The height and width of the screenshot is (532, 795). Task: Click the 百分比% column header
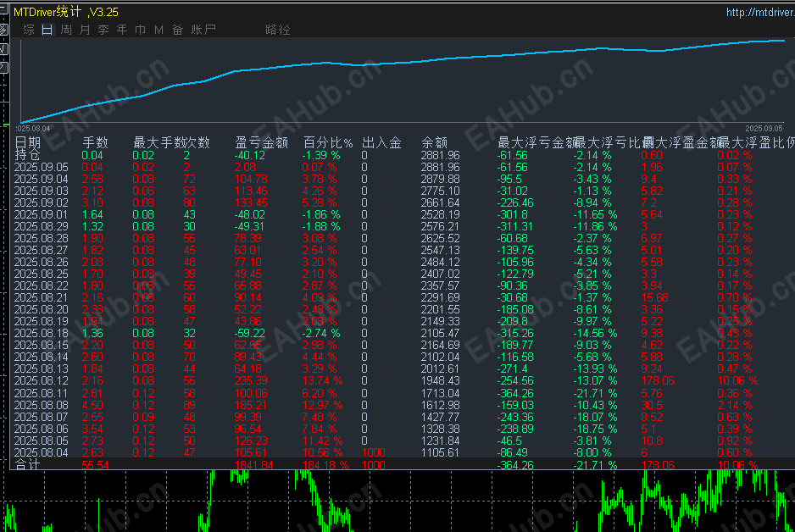[328, 142]
